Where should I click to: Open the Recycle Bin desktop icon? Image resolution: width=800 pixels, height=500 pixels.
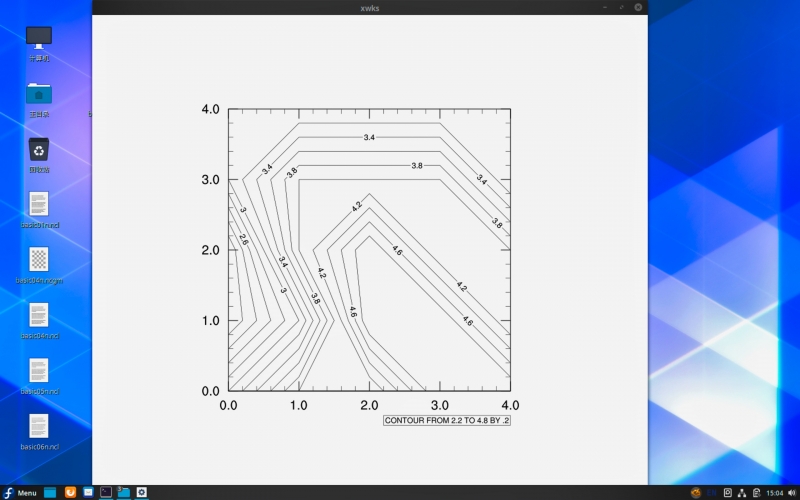tap(39, 150)
